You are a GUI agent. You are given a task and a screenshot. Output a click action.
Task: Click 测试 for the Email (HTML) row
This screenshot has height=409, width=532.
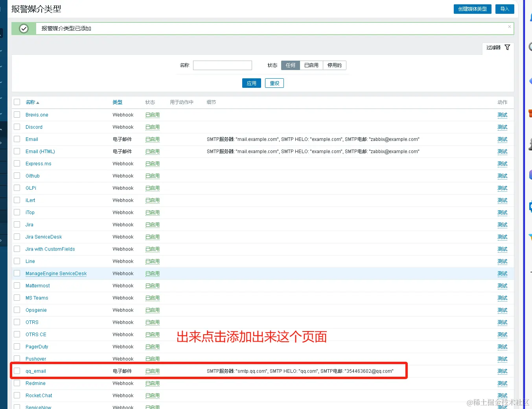pos(503,152)
